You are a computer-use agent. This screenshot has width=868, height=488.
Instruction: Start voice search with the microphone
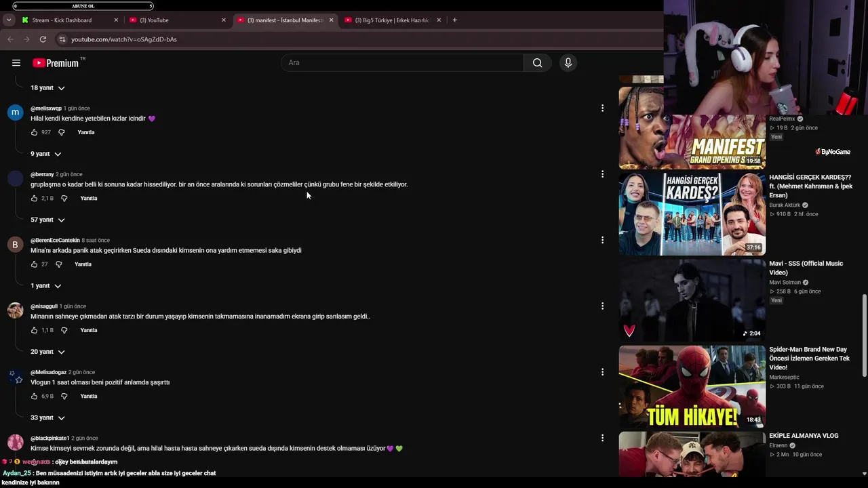pyautogui.click(x=568, y=63)
